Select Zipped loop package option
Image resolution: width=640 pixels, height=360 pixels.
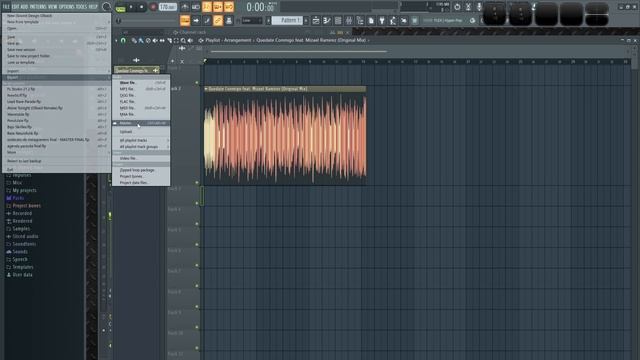click(x=141, y=170)
